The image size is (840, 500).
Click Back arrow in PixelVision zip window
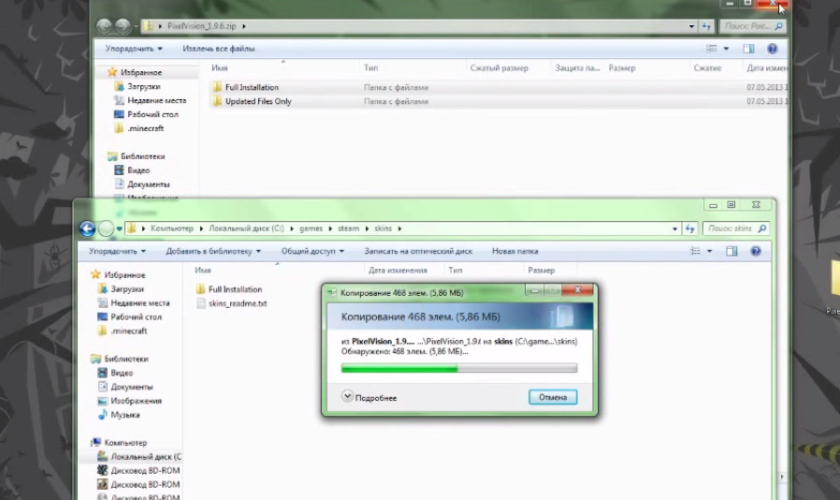104,26
